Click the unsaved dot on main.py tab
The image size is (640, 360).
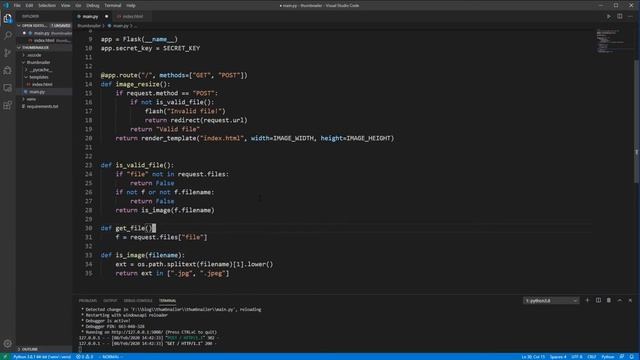pos(107,17)
